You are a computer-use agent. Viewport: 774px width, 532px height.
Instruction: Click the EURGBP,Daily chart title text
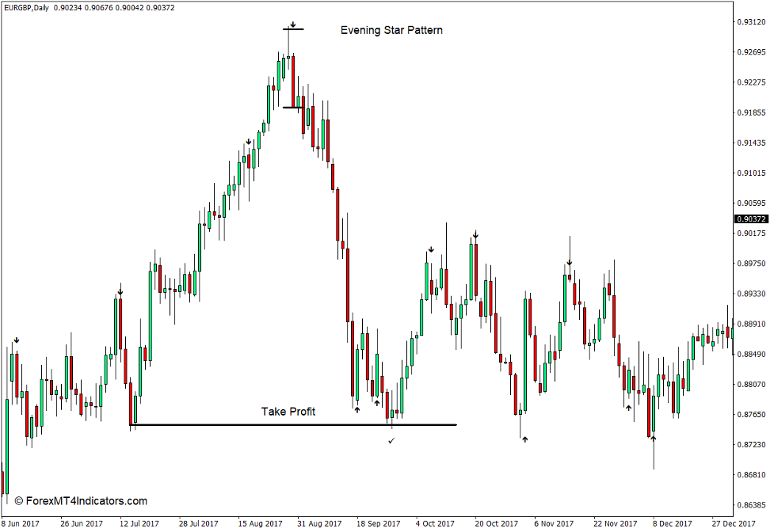27,8
